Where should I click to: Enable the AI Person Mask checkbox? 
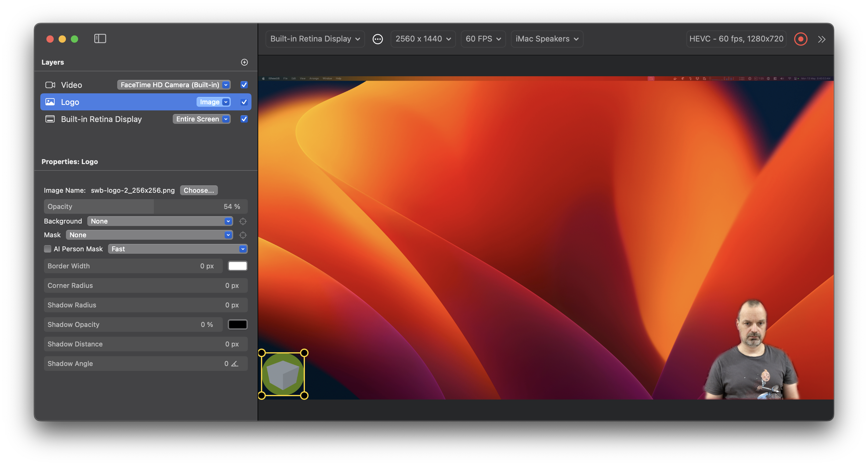coord(48,249)
